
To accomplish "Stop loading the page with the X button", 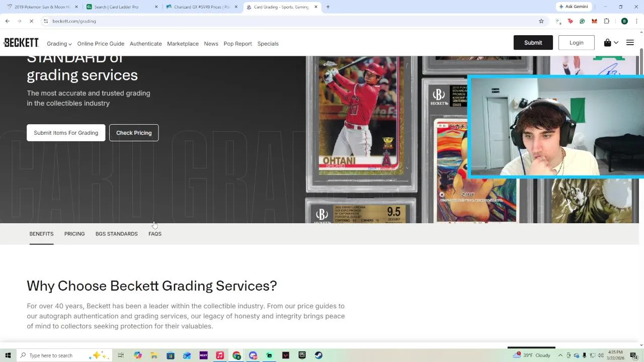I will click(31, 21).
